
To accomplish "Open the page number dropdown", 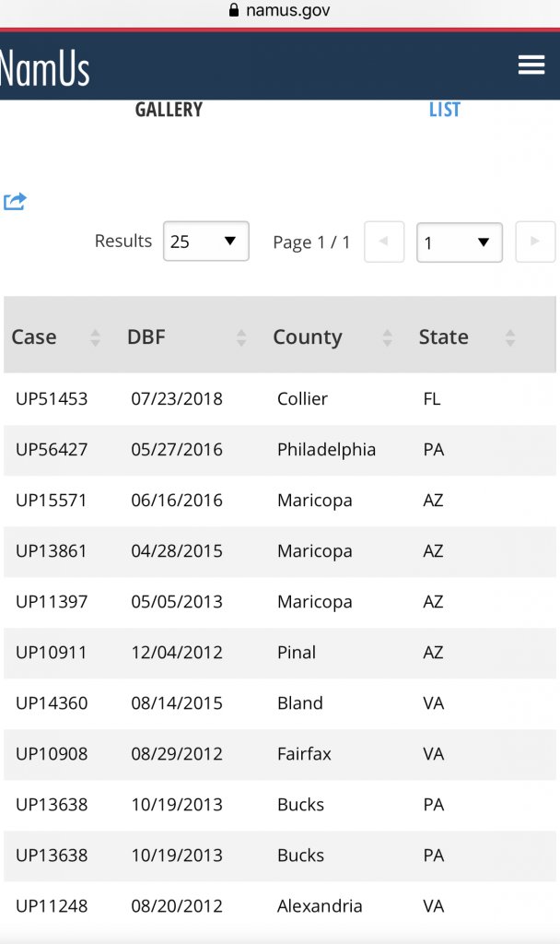I will click(x=459, y=242).
